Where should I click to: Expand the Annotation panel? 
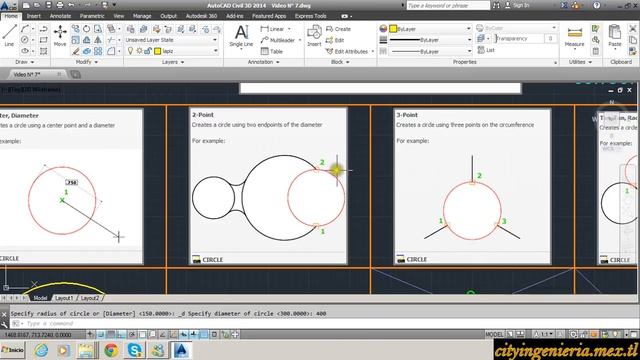pyautogui.click(x=264, y=62)
